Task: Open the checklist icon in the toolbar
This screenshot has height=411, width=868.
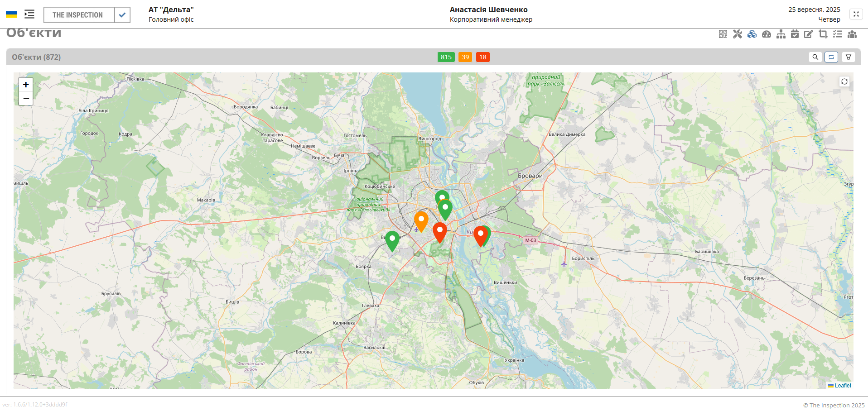Action: click(838, 34)
